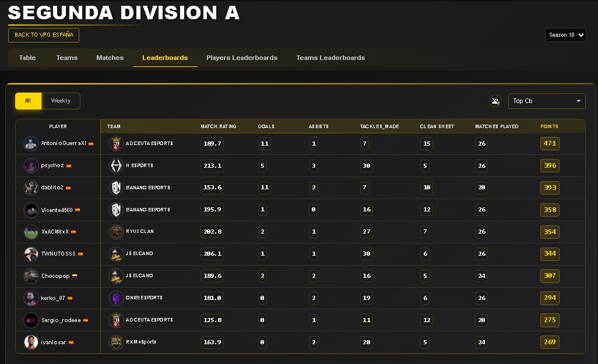
Task: Click points value 471
Action: click(550, 144)
